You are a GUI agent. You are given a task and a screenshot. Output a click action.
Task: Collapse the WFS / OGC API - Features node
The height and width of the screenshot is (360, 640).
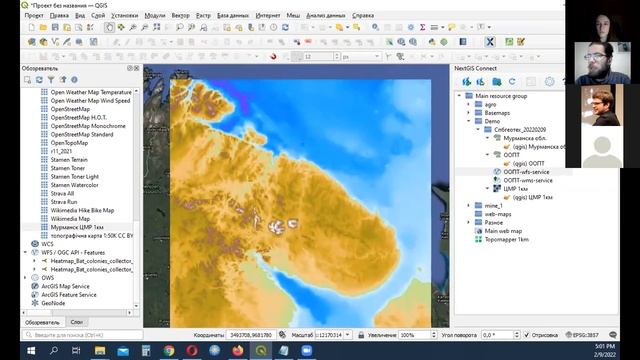pos(26,253)
